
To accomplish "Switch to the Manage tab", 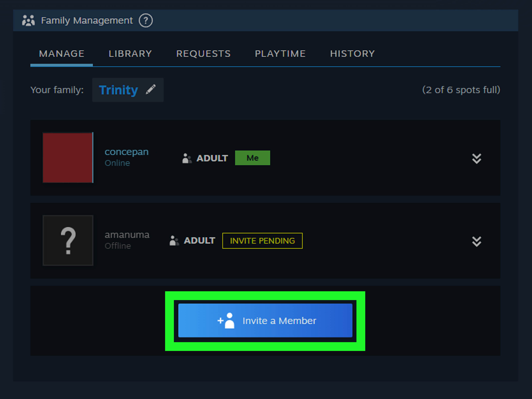I will point(62,54).
